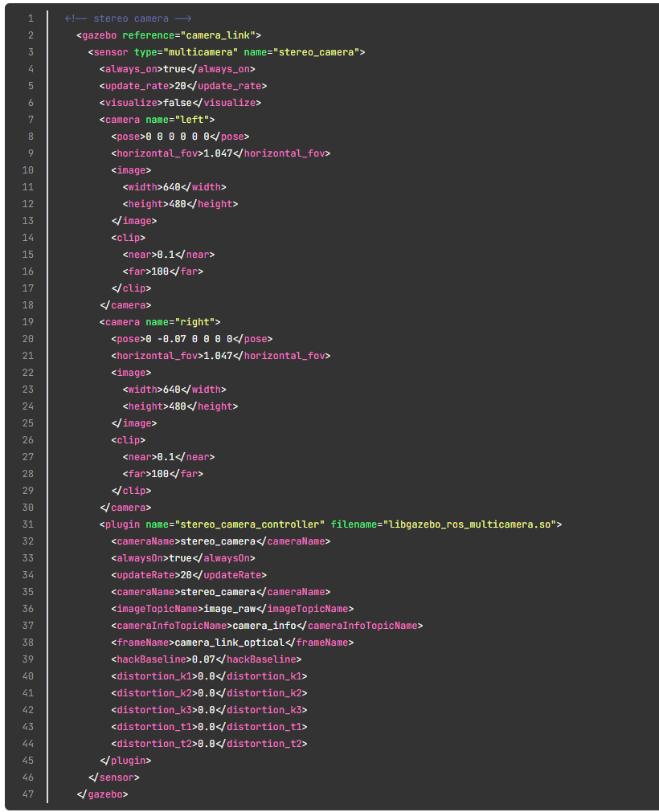Click the "camera_link_optical" frame name value
The image size is (659, 812).
229,643
